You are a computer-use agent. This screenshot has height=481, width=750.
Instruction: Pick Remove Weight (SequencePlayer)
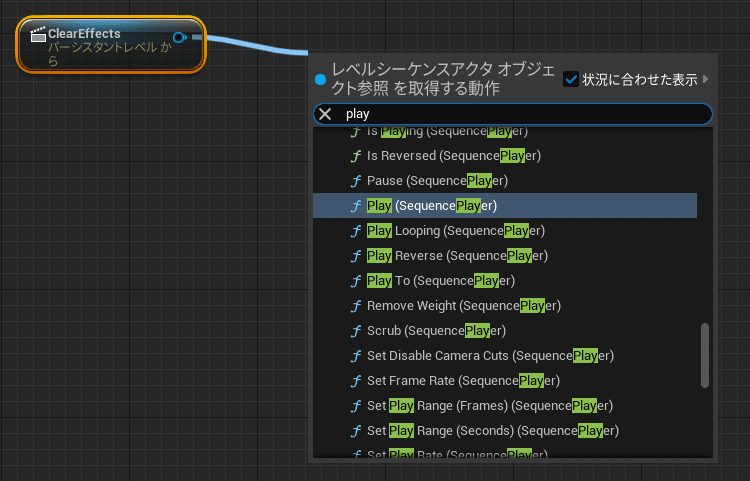[505, 306]
